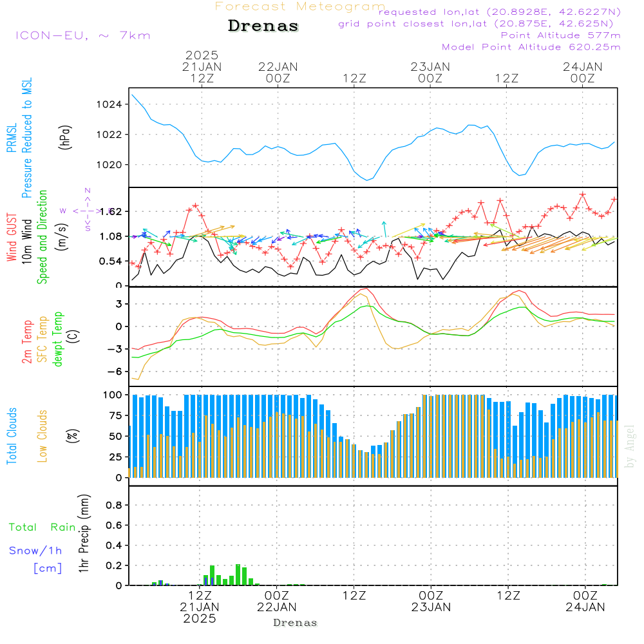
Task: Click the dewpt Temp legend label
Action: (57, 339)
